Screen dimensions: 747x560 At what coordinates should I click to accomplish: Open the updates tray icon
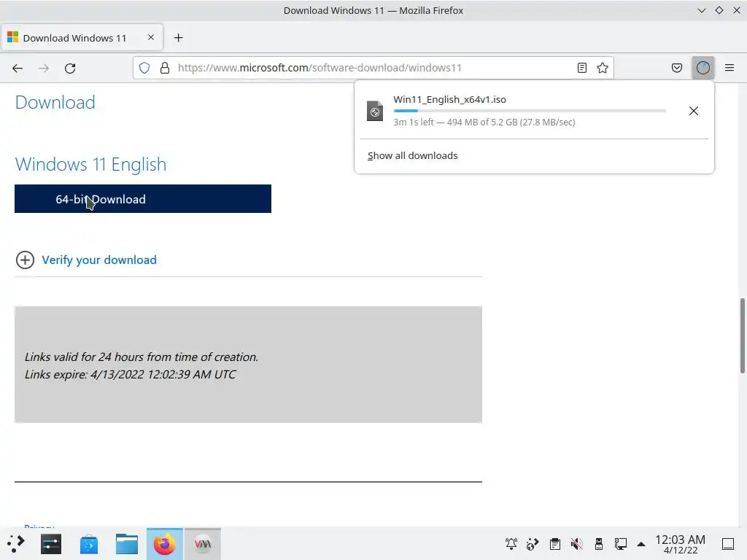pyautogui.click(x=533, y=544)
